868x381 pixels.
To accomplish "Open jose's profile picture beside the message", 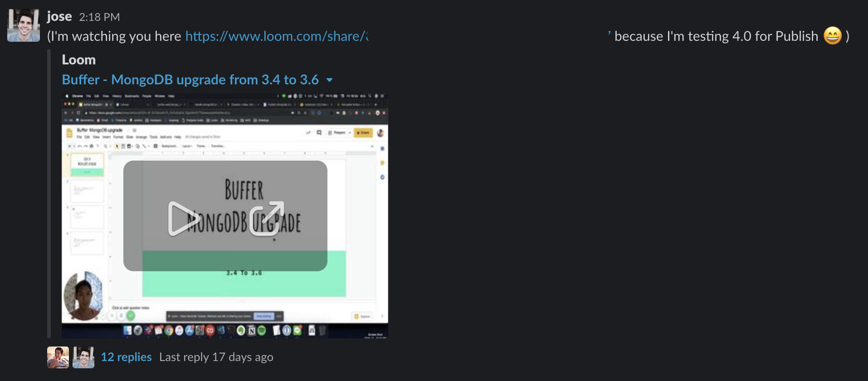I will 24,25.
